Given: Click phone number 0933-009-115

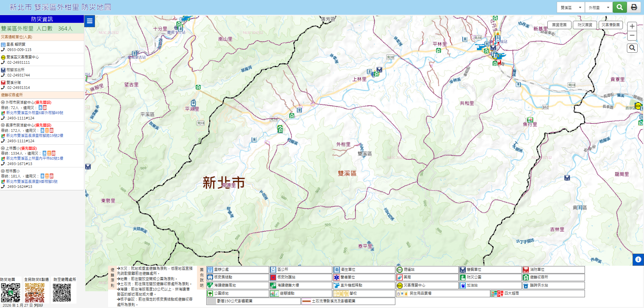Looking at the screenshot, I should pyautogui.click(x=19, y=50).
